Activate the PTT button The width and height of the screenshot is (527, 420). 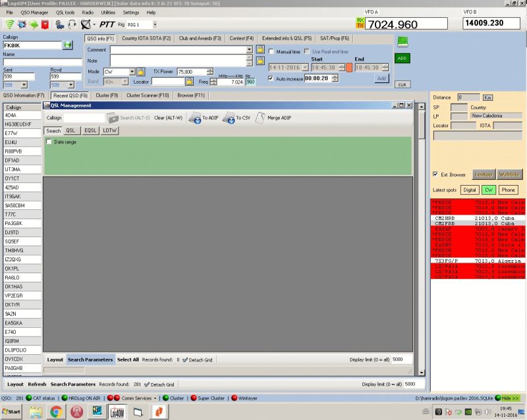coord(107,24)
